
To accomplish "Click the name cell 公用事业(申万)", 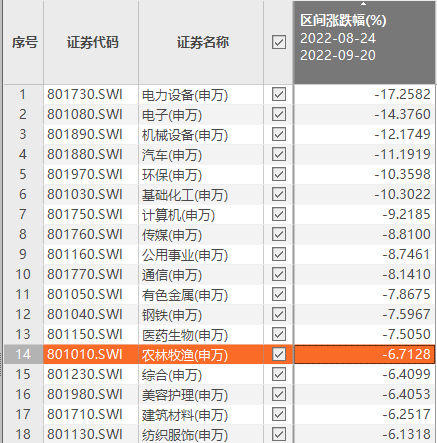I will 201,254.
